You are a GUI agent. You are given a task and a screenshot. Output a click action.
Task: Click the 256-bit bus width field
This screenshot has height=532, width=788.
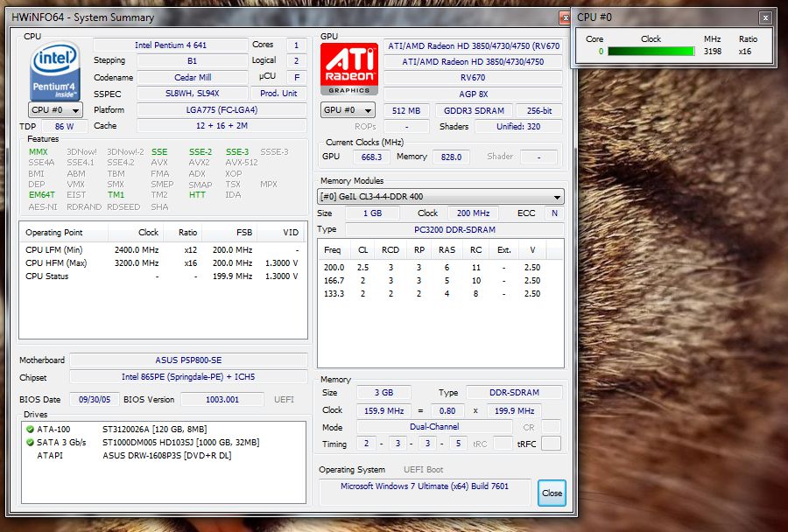[x=539, y=110]
